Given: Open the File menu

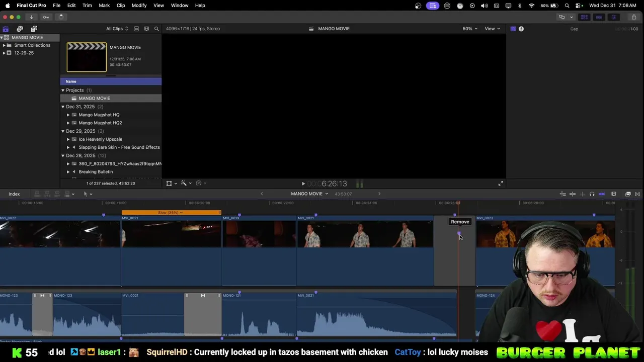Looking at the screenshot, I should click(57, 6).
